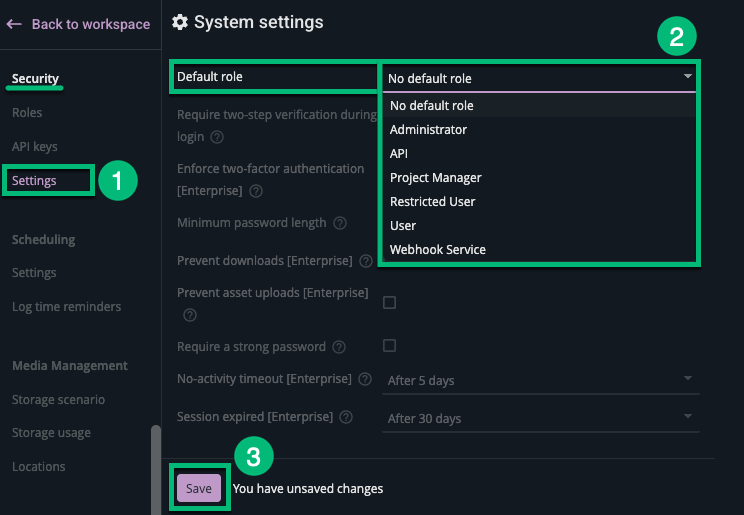Choose Administrator as default role
This screenshot has height=515, width=744.
pyautogui.click(x=539, y=130)
